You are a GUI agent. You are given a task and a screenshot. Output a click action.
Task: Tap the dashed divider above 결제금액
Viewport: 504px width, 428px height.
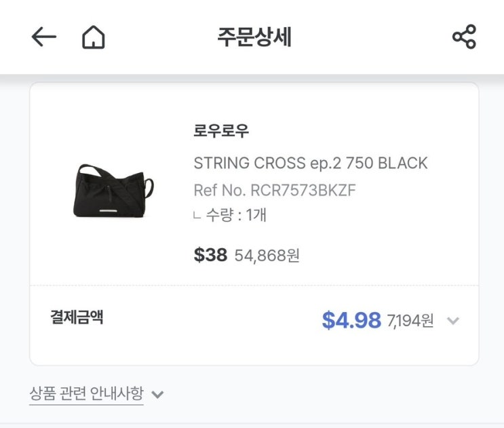tap(254, 286)
